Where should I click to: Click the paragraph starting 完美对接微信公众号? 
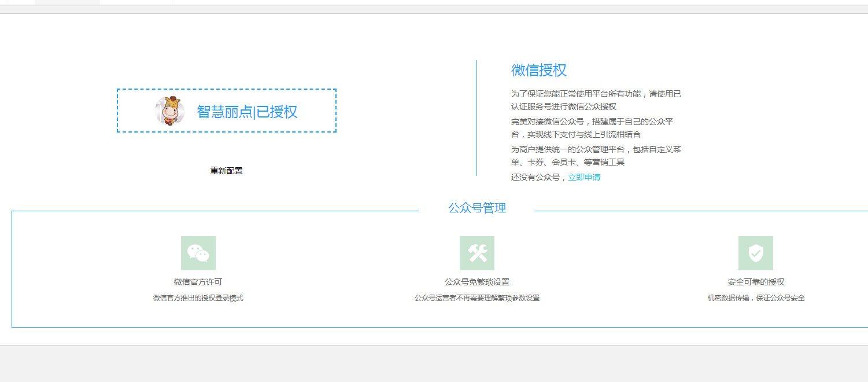(593, 128)
